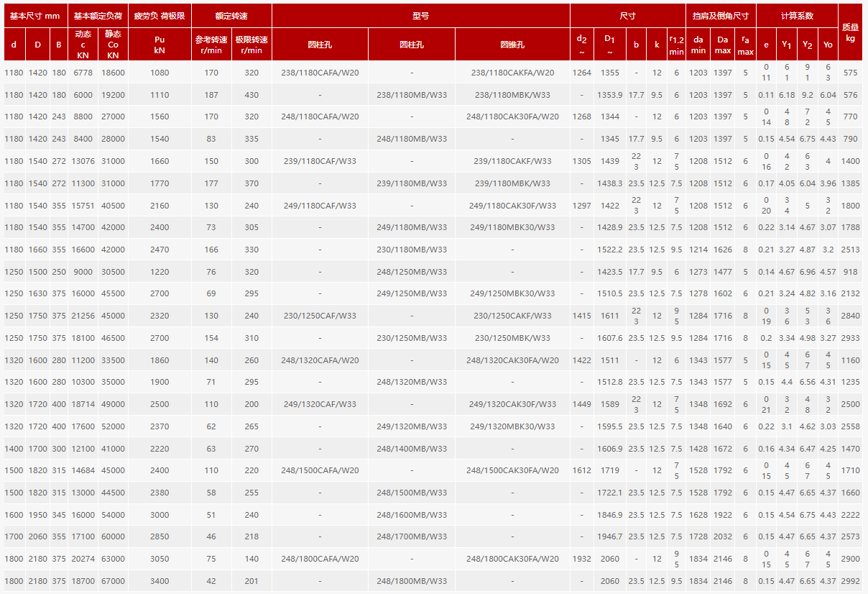
Task: Select model 249/1320CAK30F/W33
Action: coord(512,404)
